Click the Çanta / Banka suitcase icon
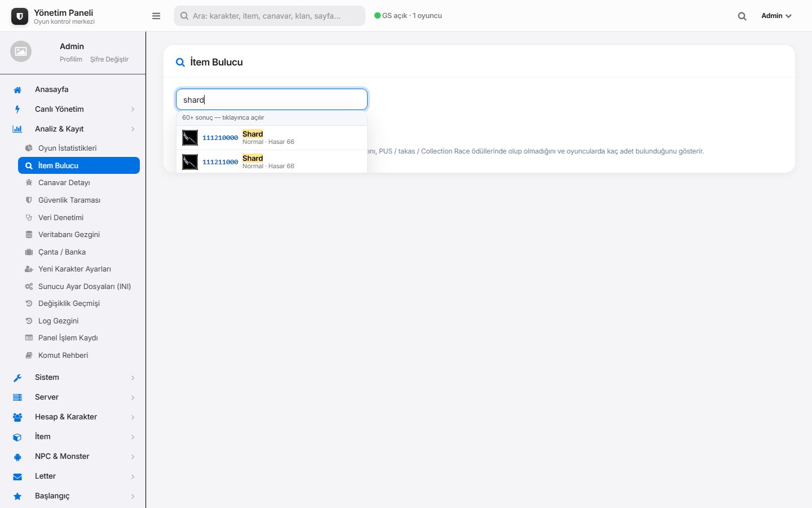This screenshot has height=508, width=812. pyautogui.click(x=29, y=252)
